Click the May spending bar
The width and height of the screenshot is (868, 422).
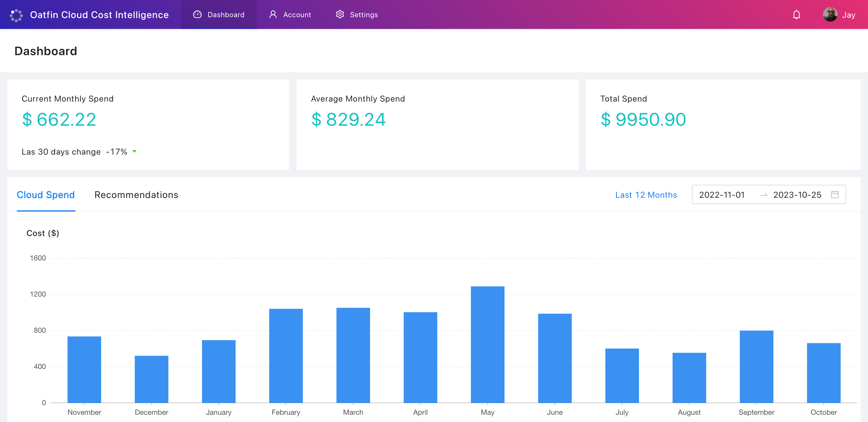pyautogui.click(x=487, y=344)
